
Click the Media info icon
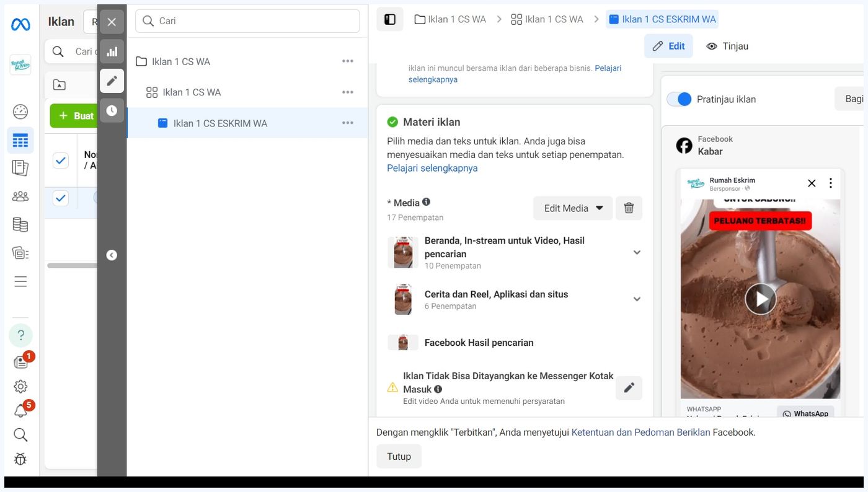coord(426,202)
